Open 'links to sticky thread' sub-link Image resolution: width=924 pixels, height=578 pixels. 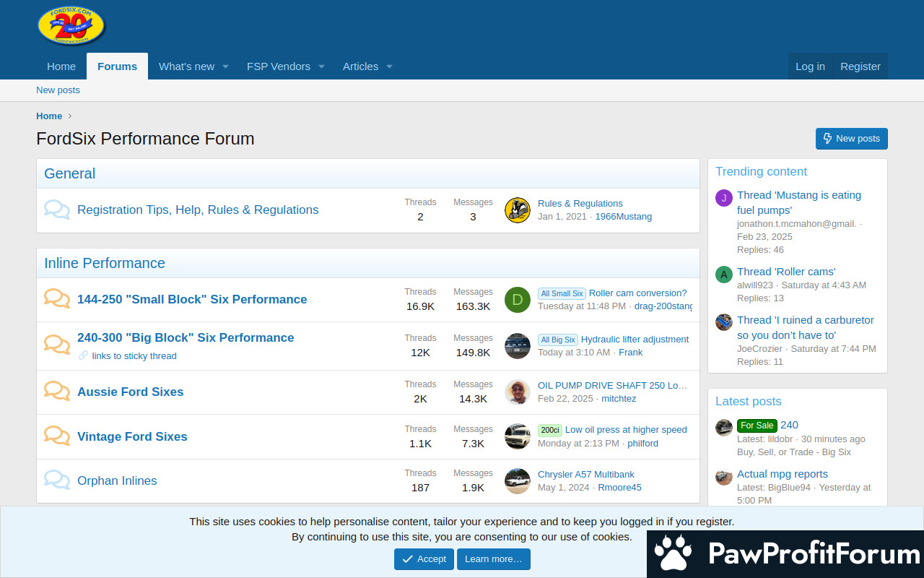(x=134, y=355)
